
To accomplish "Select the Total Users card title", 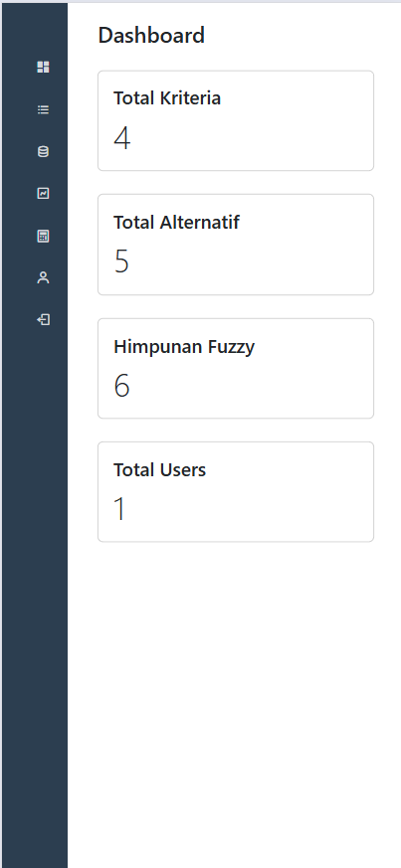I will click(x=159, y=470).
